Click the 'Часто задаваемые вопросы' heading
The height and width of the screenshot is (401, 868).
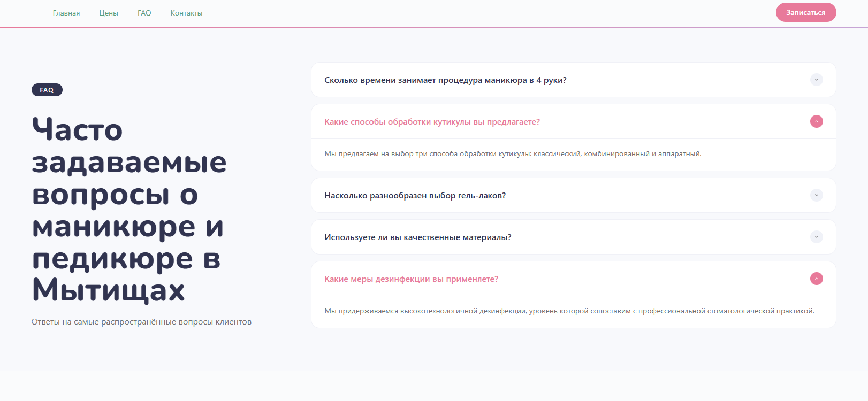pyautogui.click(x=129, y=210)
